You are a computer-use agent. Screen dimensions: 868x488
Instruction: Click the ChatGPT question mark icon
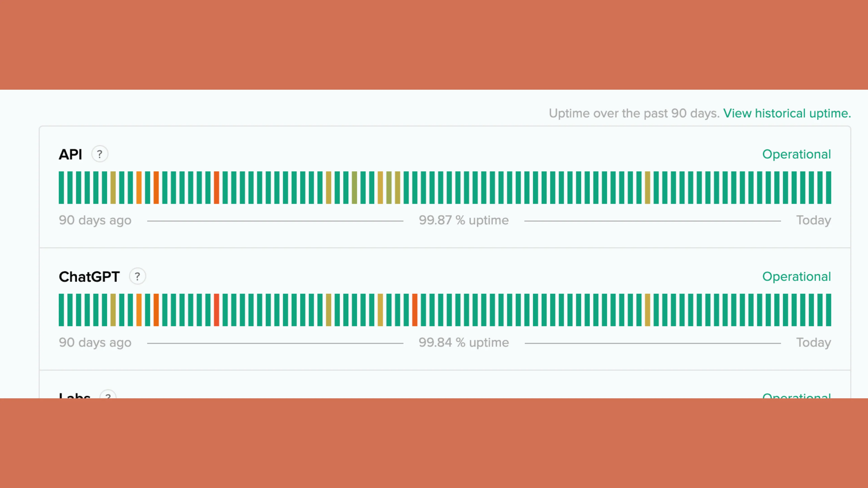coord(137,276)
